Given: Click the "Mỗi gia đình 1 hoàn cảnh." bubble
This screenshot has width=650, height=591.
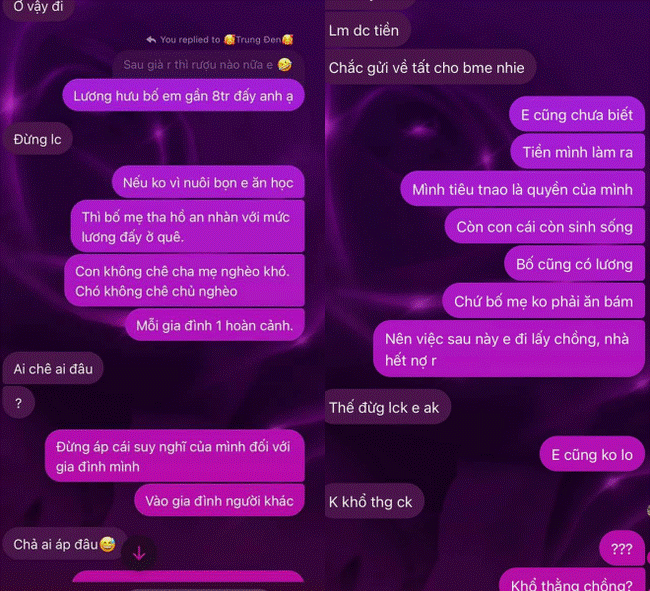Looking at the screenshot, I should click(215, 325).
